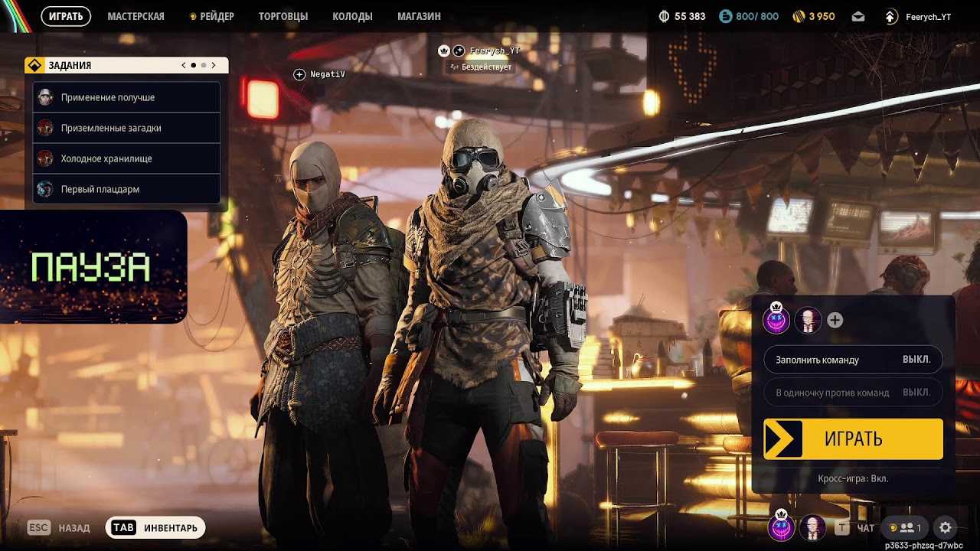Click the profile rank arrow icon
Viewport: 980px width, 551px height.
tap(890, 16)
